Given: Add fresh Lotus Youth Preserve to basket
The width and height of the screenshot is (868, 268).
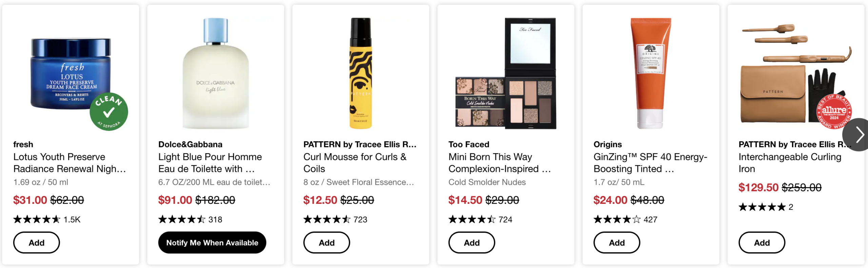Looking at the screenshot, I should [36, 243].
